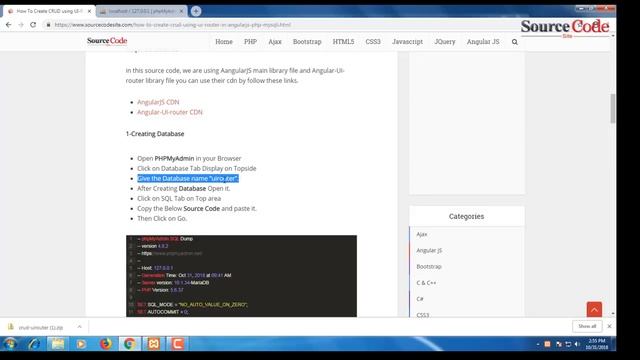Click the Categories sidebar heading
The height and width of the screenshot is (360, 640).
click(467, 216)
